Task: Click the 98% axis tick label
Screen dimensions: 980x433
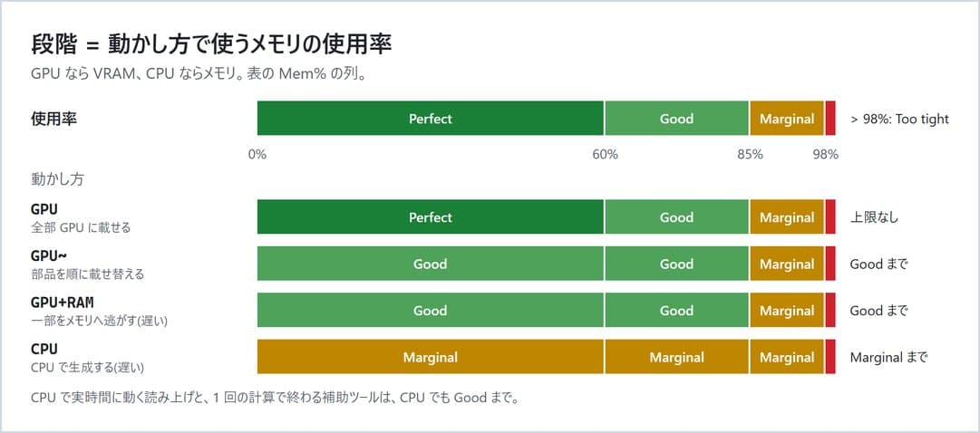Action: coord(825,154)
